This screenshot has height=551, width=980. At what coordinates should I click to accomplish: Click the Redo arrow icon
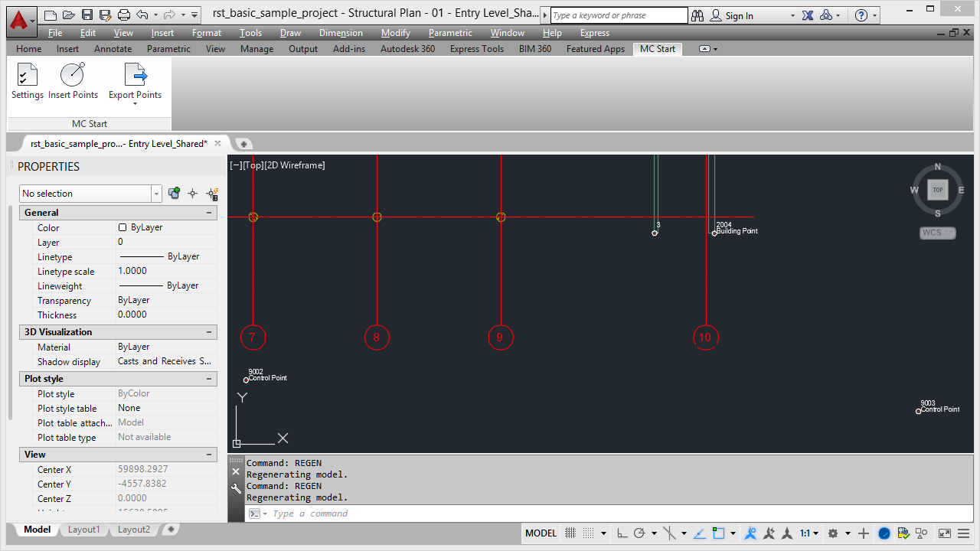(x=169, y=15)
